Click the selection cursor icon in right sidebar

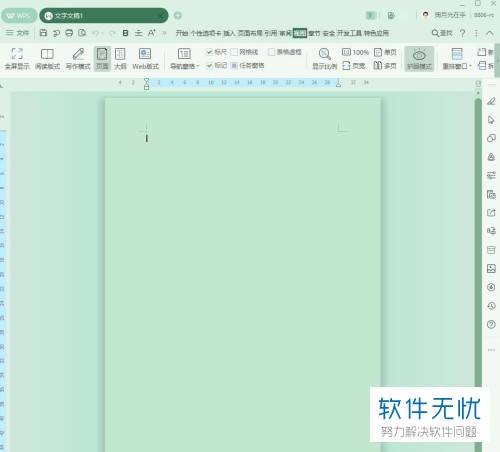pos(491,120)
